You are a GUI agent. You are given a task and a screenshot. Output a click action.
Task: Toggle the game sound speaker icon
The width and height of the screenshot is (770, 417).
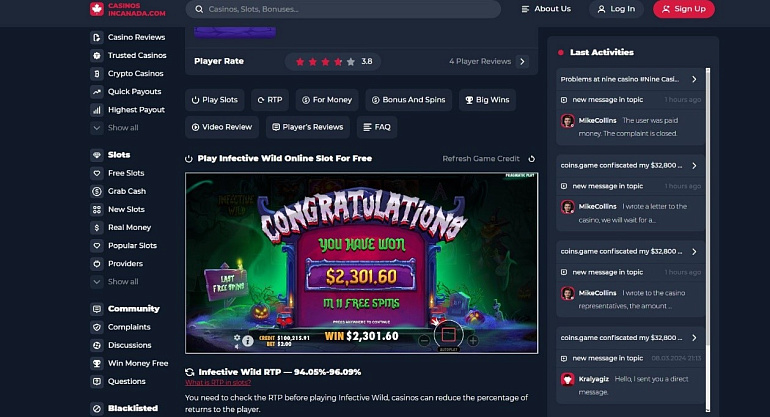pyautogui.click(x=237, y=346)
